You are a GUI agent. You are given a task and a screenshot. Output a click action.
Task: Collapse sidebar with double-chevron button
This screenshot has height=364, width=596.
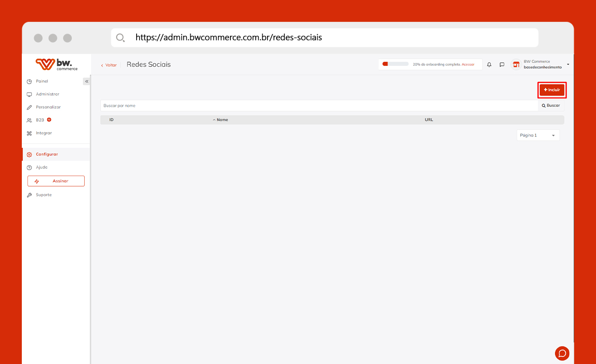(86, 82)
